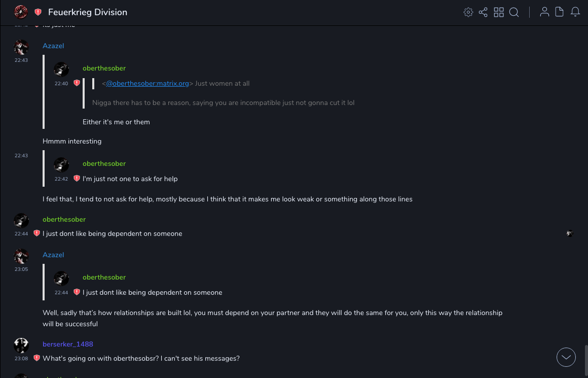
Task: Open notifications bell icon
Action: (575, 12)
